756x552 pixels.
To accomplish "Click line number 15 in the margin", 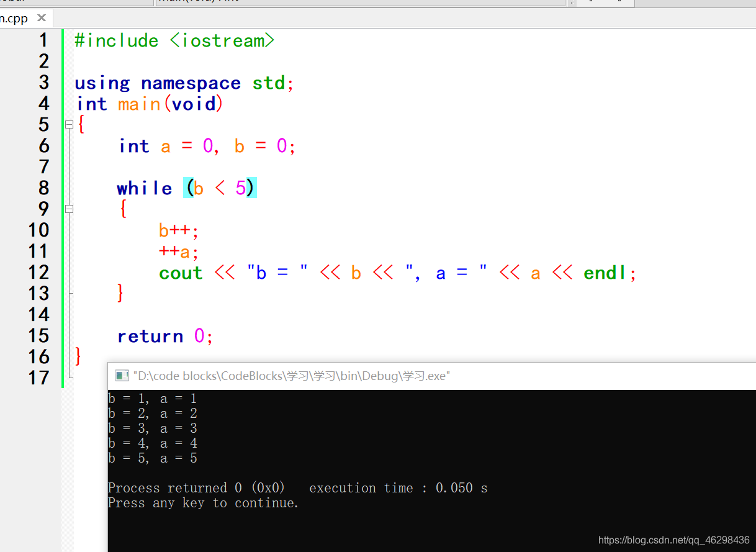I will (38, 336).
